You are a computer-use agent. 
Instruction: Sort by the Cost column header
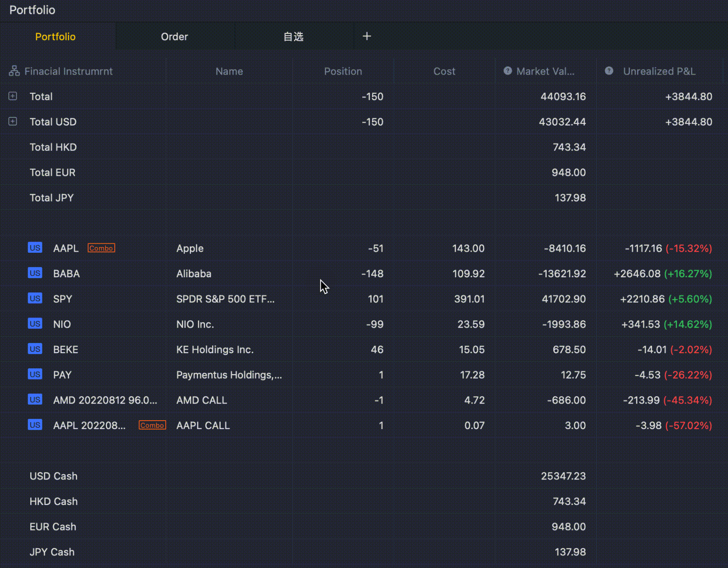(x=444, y=71)
